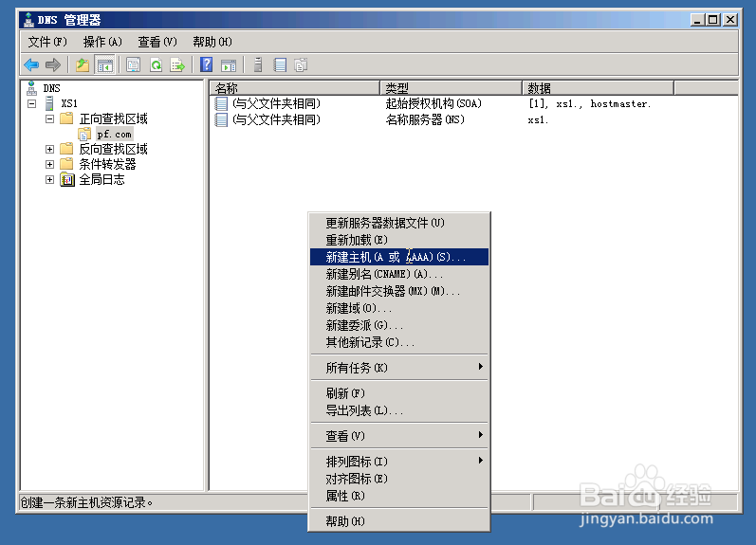Choose 更新服务器数据文件(U) menu entry
This screenshot has width=756, height=545.
tap(399, 223)
